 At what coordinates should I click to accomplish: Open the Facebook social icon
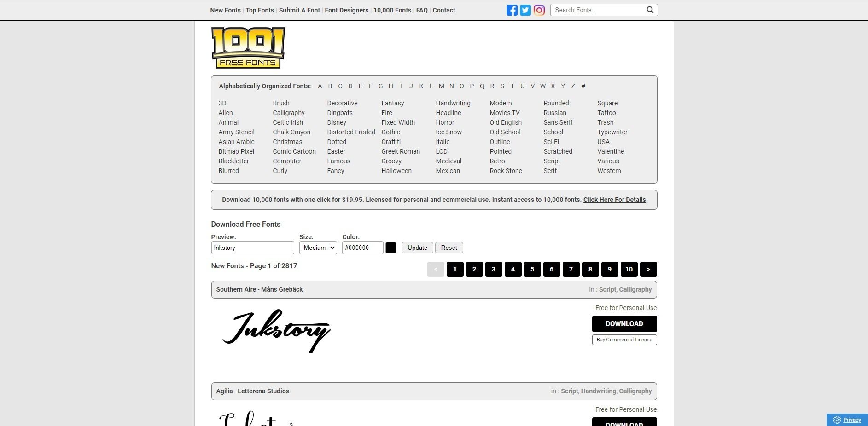pyautogui.click(x=512, y=10)
